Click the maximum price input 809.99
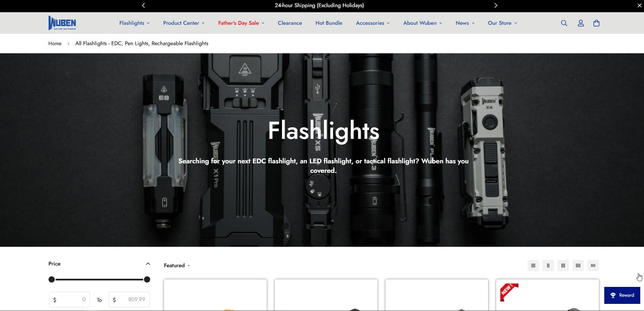The width and height of the screenshot is (644, 311). pyautogui.click(x=129, y=299)
